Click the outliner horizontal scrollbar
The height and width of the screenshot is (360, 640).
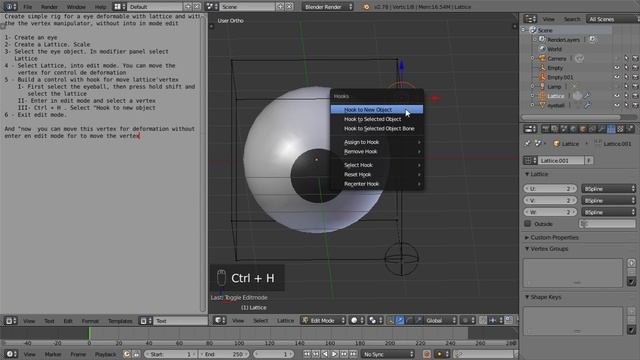click(x=571, y=118)
